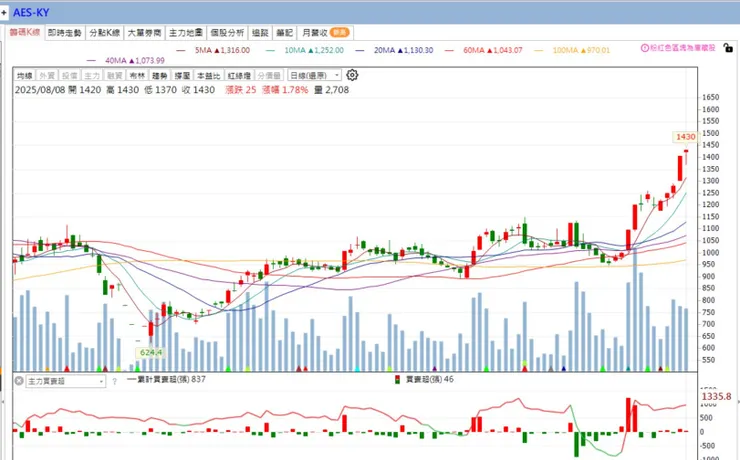Toggle the 趨勢 overlay button
740x460 pixels.
pyautogui.click(x=160, y=75)
